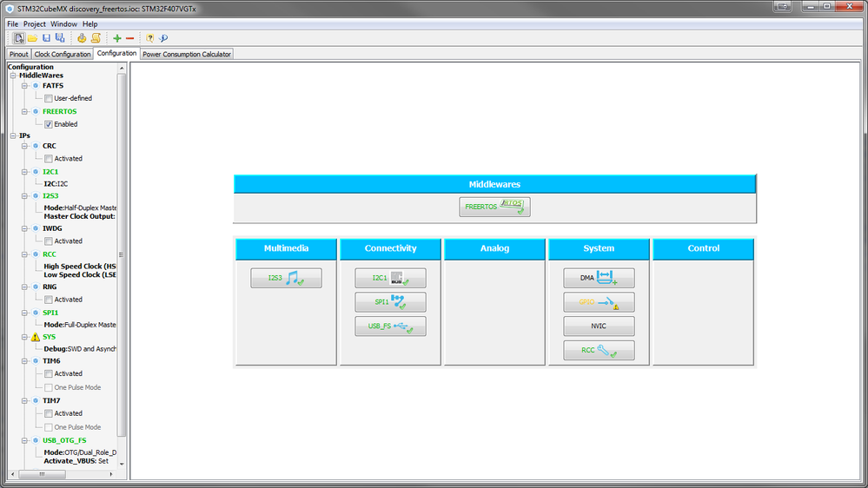Tick the CRC Activated checkbox
The width and height of the screenshot is (868, 488).
tap(49, 159)
